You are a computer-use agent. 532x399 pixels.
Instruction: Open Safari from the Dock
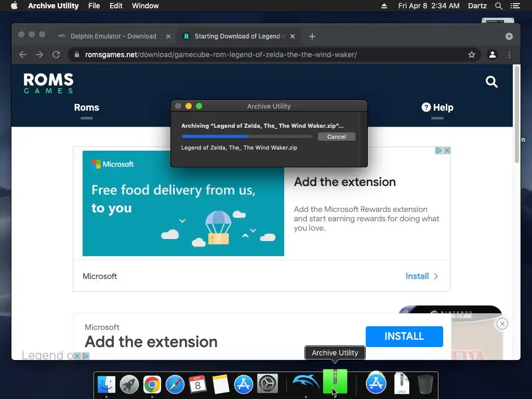click(x=175, y=384)
